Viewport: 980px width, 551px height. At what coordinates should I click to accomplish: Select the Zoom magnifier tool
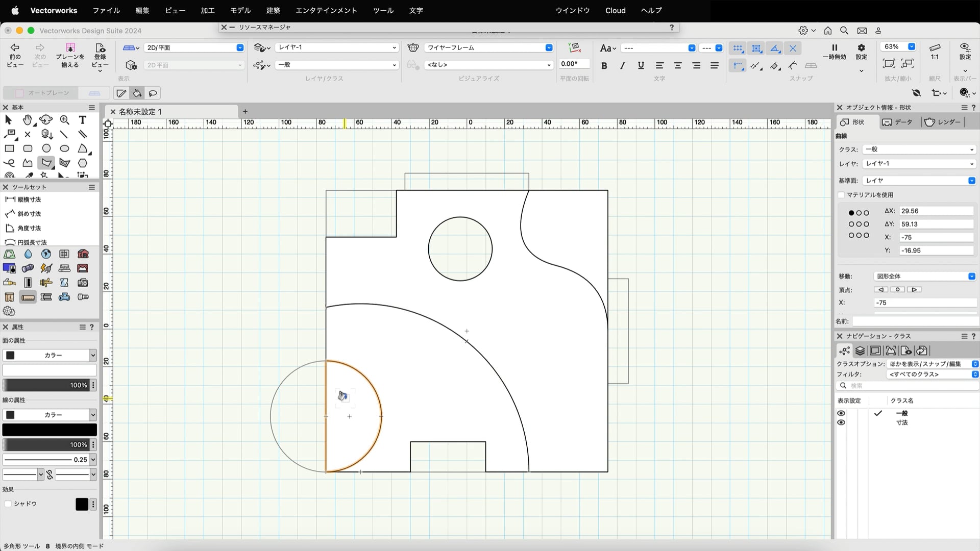(65, 120)
